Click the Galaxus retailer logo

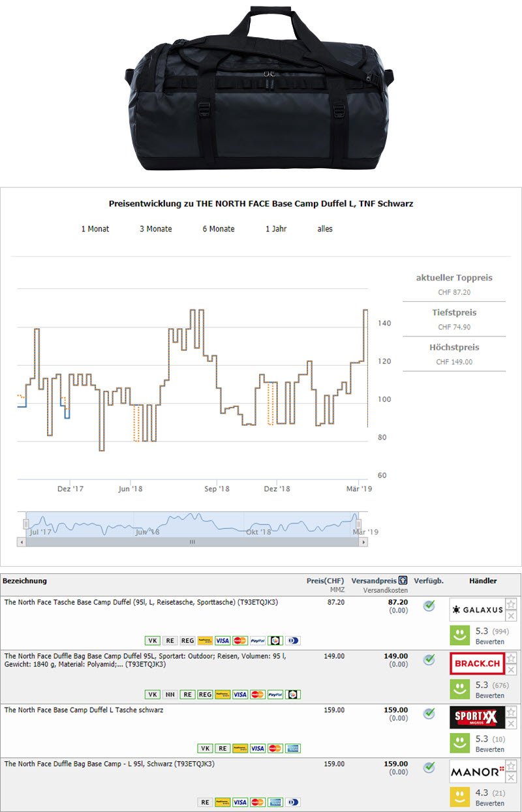click(x=477, y=610)
